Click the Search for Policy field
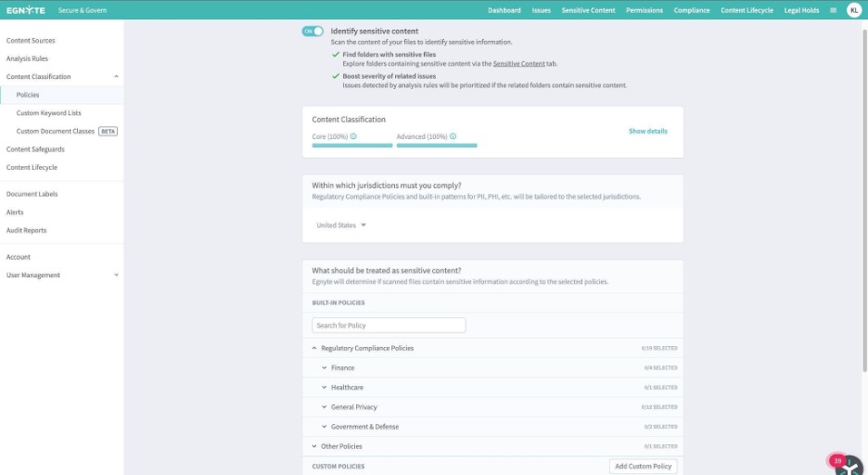This screenshot has width=868, height=475. pos(389,326)
